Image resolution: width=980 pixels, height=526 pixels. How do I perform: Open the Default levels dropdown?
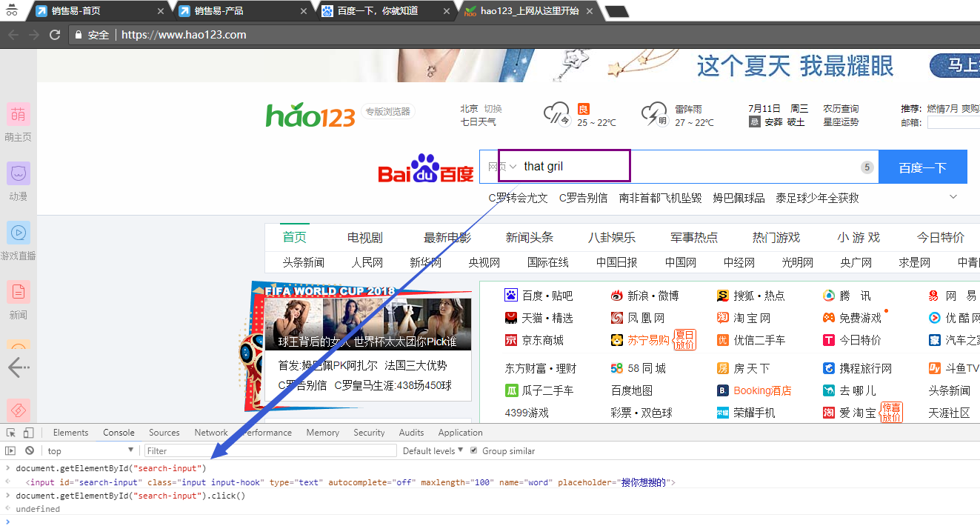pos(433,450)
